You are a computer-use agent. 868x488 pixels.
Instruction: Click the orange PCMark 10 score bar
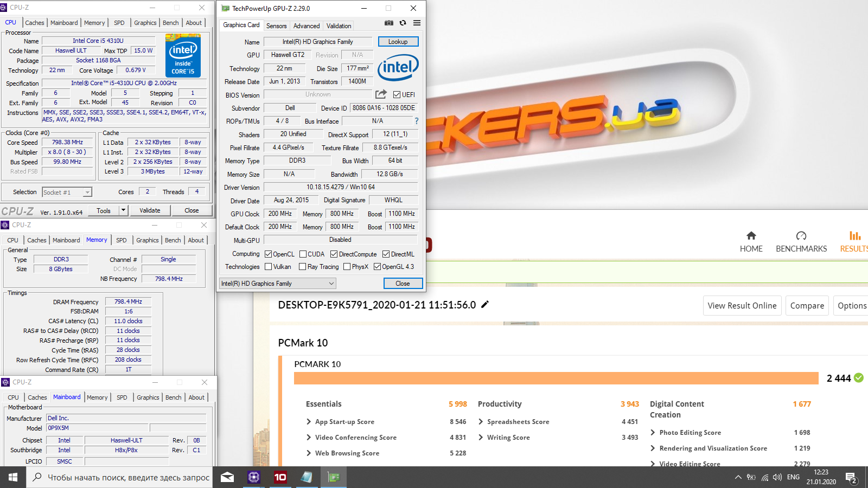[x=556, y=378]
